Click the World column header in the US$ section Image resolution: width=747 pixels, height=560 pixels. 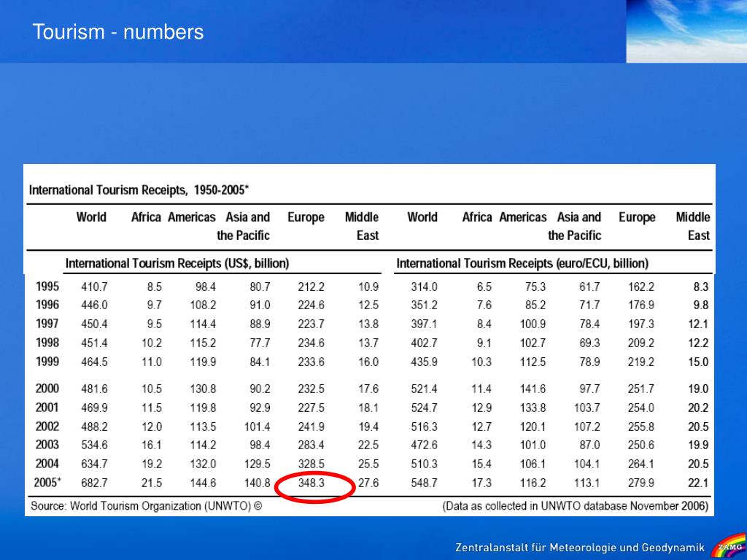coord(91,217)
